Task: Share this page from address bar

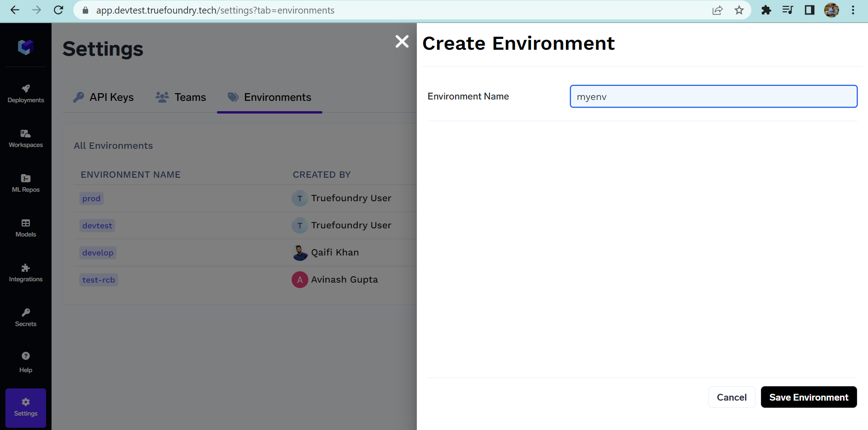Action: pos(717,10)
